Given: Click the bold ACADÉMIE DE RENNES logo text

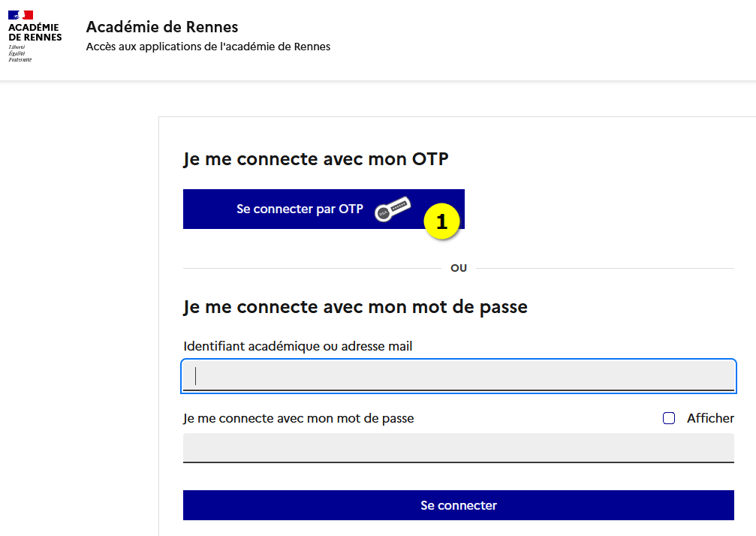Looking at the screenshot, I should (35, 32).
